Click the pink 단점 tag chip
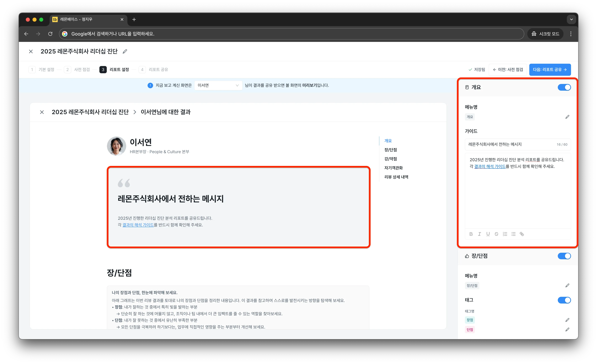The width and height of the screenshot is (597, 364). [x=470, y=330]
